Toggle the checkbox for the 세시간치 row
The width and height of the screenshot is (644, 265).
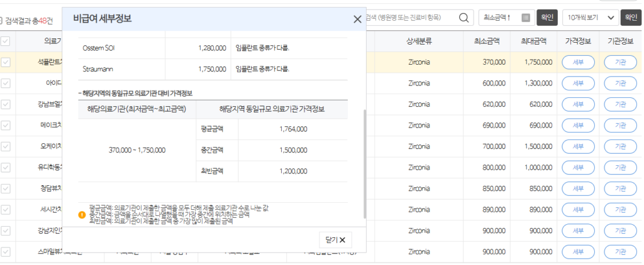pyautogui.click(x=5, y=210)
